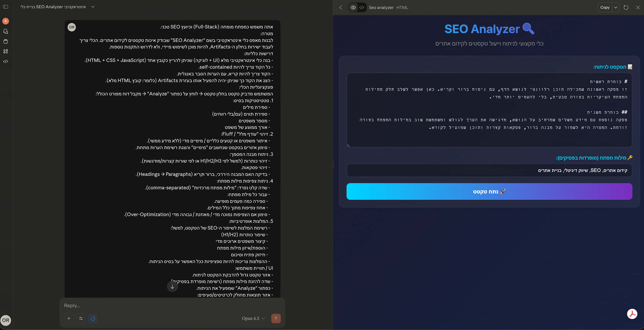Click the scroll to bottom arrow
This screenshot has width=644, height=330.
pyautogui.click(x=172, y=287)
